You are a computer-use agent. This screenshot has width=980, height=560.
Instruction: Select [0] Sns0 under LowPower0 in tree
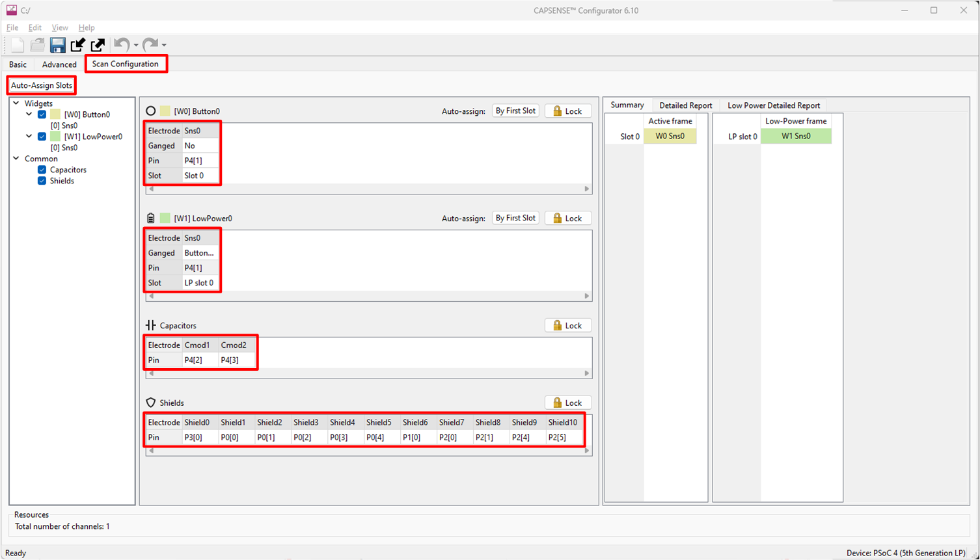coord(64,148)
